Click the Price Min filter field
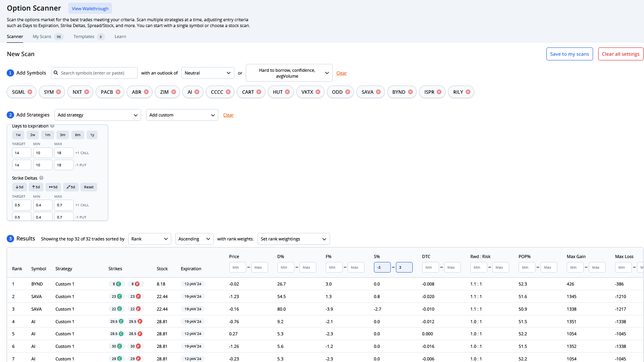Screen dimensions: 644x362 click(x=238, y=267)
